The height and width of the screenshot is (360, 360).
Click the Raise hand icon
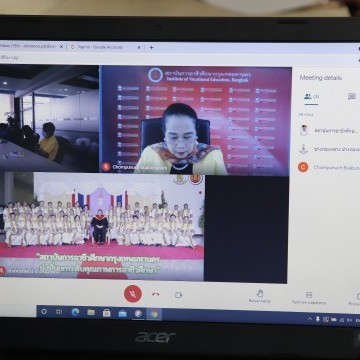click(x=260, y=296)
